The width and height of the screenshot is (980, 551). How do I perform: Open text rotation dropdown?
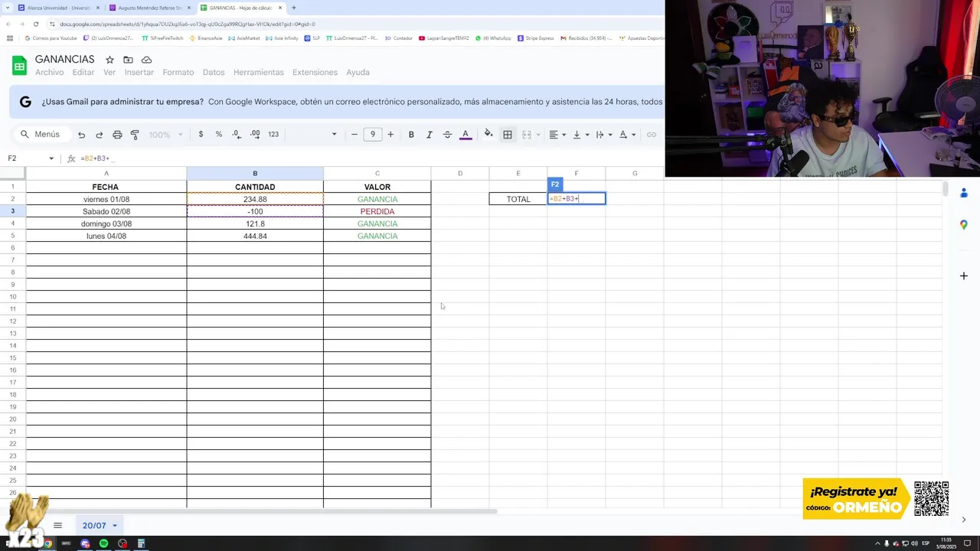pyautogui.click(x=626, y=135)
